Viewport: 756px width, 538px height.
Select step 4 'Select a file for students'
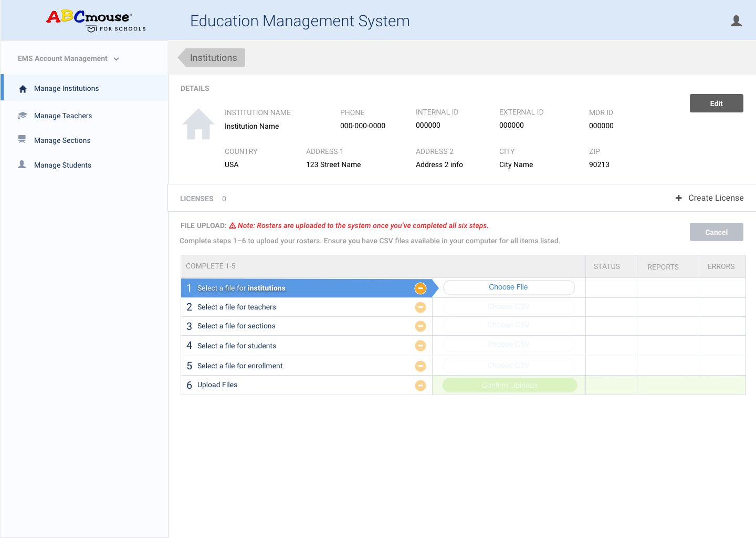(307, 346)
